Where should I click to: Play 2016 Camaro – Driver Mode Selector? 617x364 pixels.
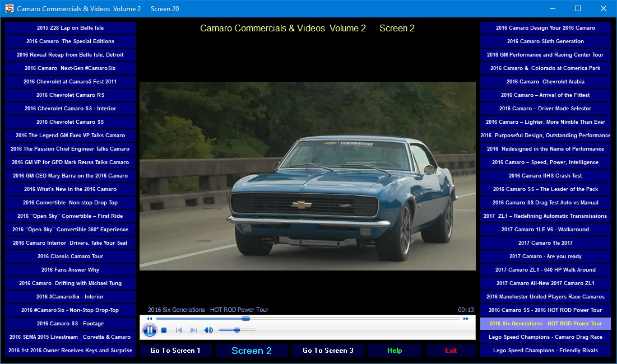(545, 109)
